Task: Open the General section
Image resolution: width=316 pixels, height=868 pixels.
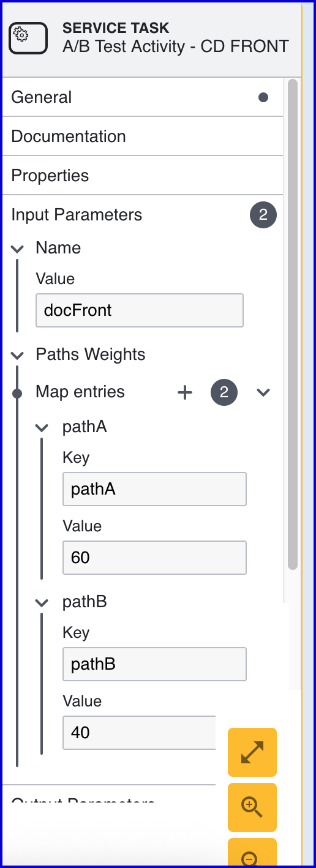Action: [x=143, y=97]
